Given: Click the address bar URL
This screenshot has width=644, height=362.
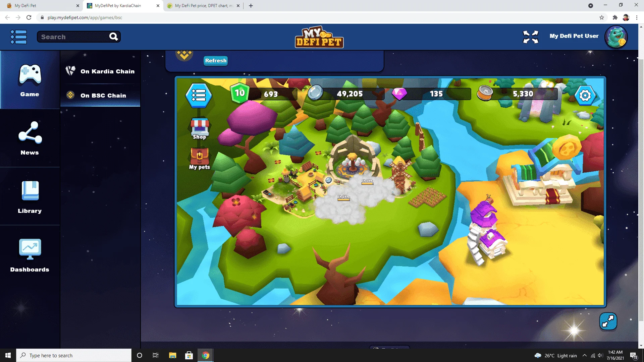Looking at the screenshot, I should 85,17.
